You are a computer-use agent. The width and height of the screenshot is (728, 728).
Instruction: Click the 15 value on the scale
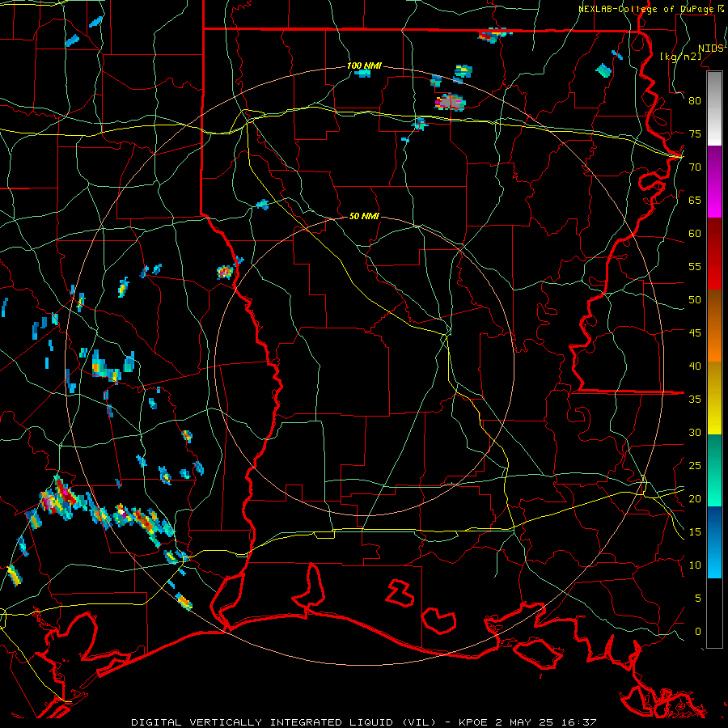pyautogui.click(x=695, y=532)
